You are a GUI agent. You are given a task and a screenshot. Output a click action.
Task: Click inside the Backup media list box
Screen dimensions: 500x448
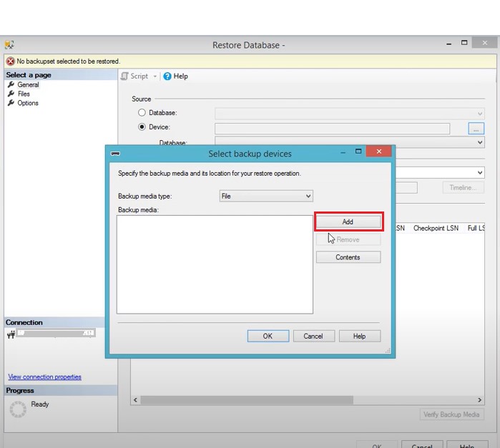click(x=215, y=264)
